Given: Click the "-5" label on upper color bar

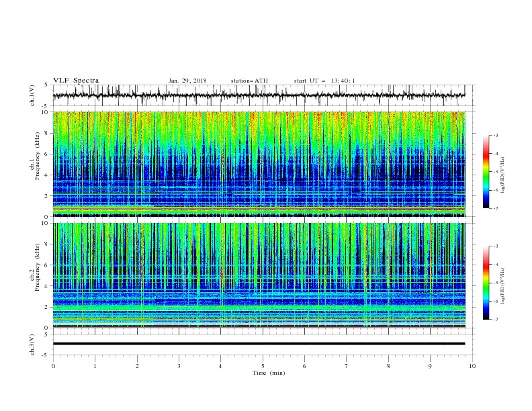Looking at the screenshot, I should (x=495, y=172).
